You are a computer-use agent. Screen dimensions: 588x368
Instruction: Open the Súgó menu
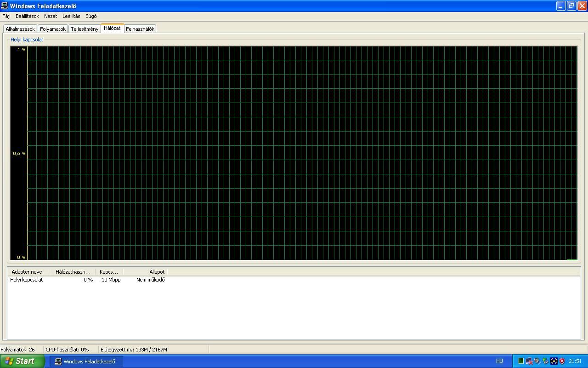[x=91, y=16]
